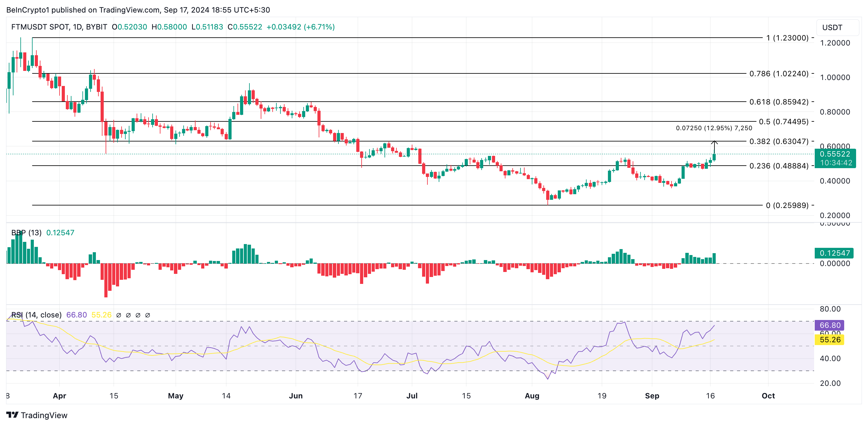Click the arrowhead of the price measurement arrow
Screen dimensions: 868x426
tap(714, 142)
